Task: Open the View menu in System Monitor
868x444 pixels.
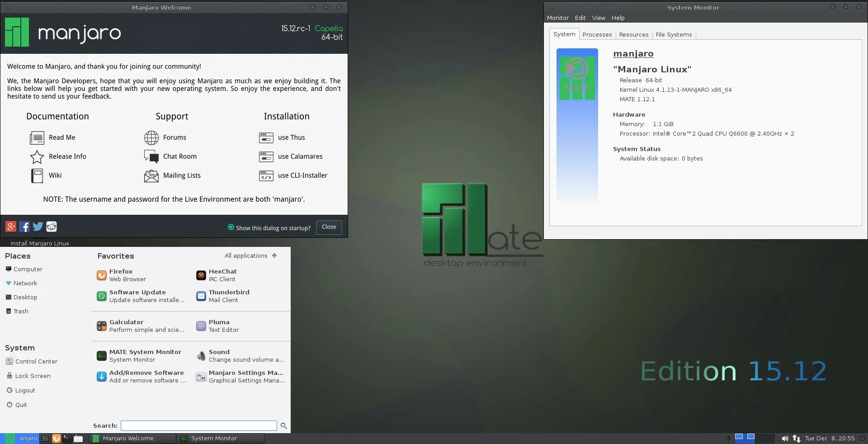Action: (599, 18)
